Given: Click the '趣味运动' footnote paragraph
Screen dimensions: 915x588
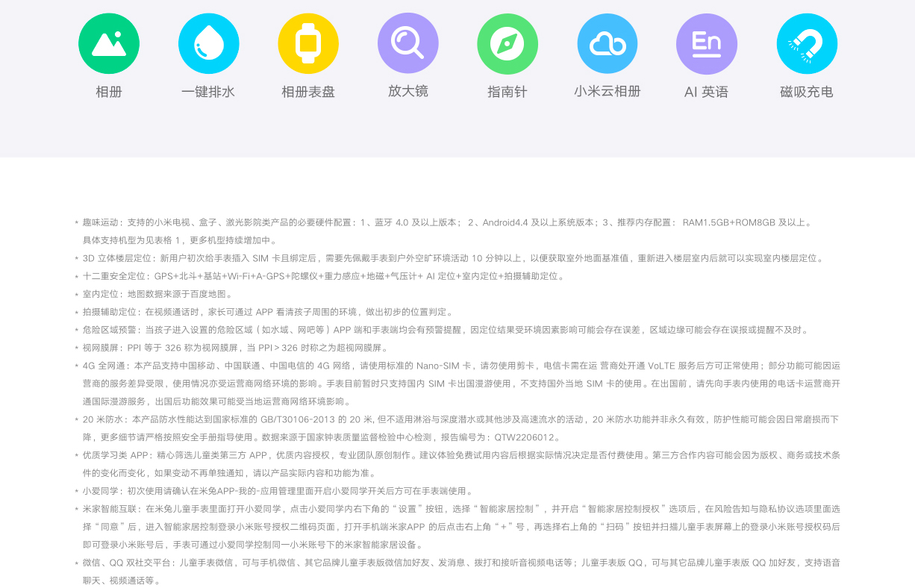Looking at the screenshot, I should click(x=448, y=222).
